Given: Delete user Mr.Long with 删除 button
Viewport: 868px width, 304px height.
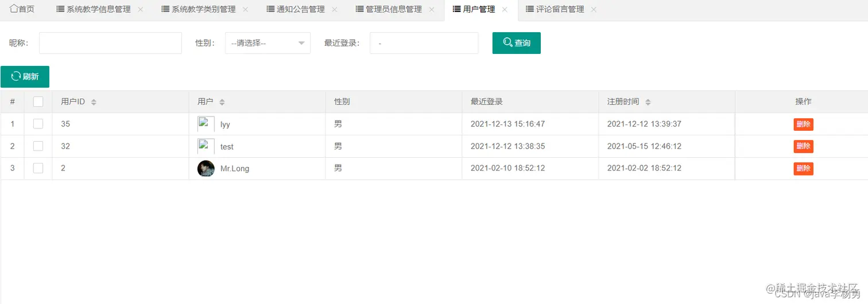Looking at the screenshot, I should pos(804,169).
